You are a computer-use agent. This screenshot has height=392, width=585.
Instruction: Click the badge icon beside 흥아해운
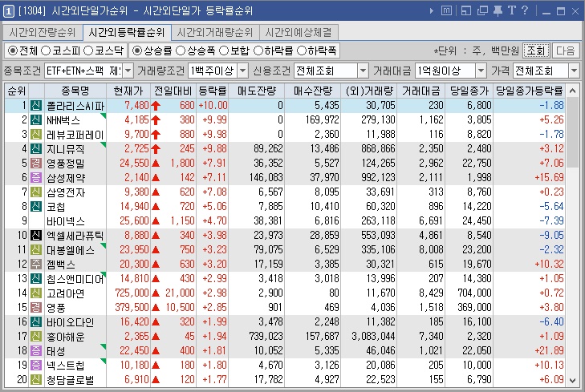click(x=36, y=337)
